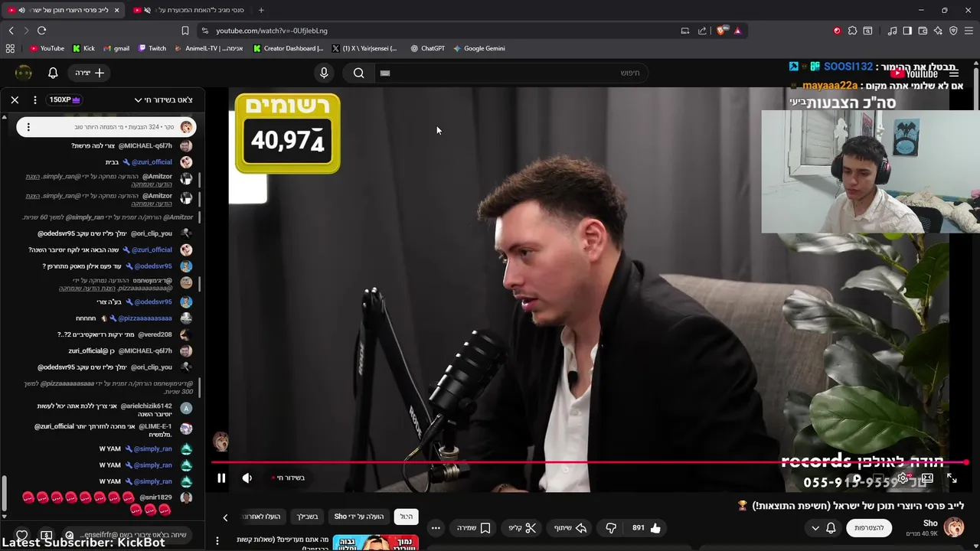The height and width of the screenshot is (551, 980).
Task: Open a new browser tab
Action: [261, 10]
